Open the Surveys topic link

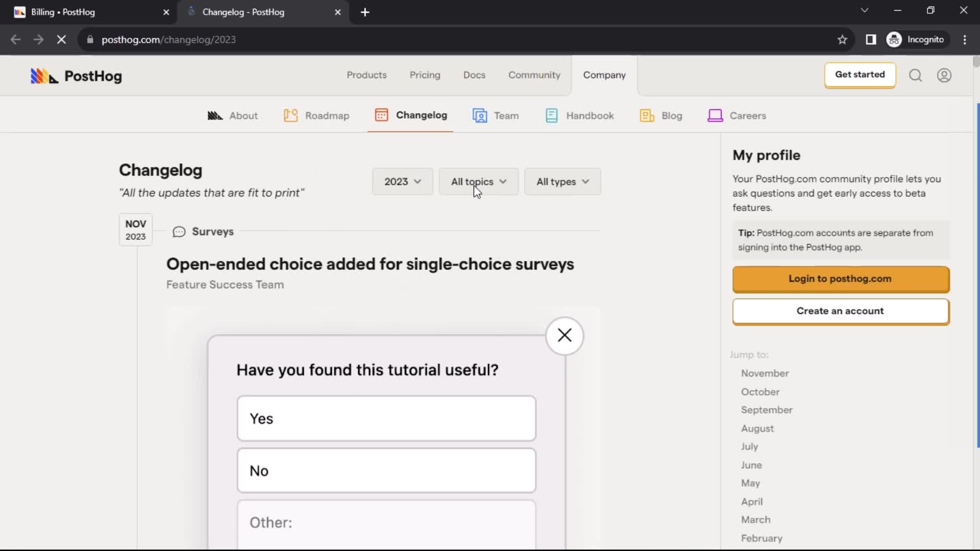[x=212, y=232]
